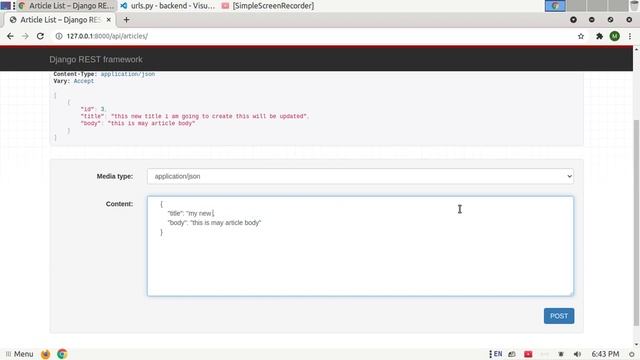Open the system Menu button
Viewport: 640px width, 360px height.
[x=19, y=354]
